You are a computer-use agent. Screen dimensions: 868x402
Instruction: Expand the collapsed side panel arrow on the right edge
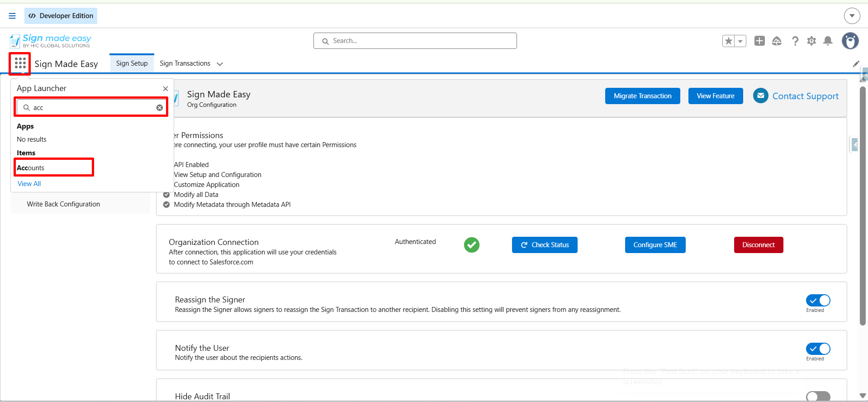pyautogui.click(x=854, y=145)
